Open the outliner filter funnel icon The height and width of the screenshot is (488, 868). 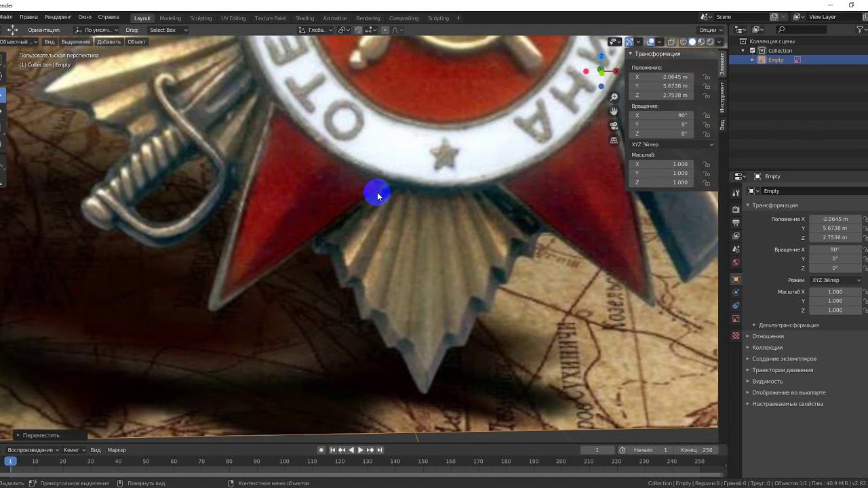(861, 30)
